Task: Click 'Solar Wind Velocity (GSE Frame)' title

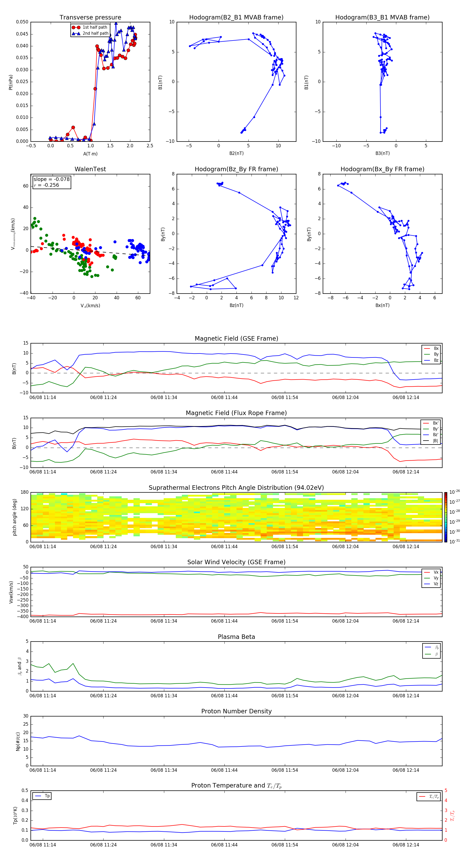Action: tap(236, 562)
